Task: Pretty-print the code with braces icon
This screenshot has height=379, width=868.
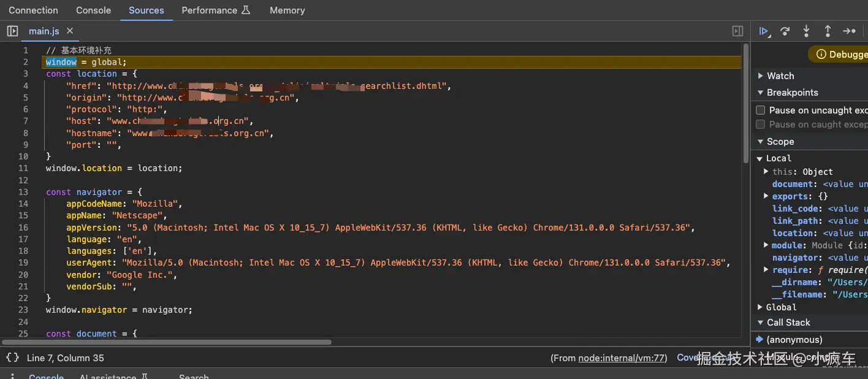Action: pyautogui.click(x=12, y=358)
